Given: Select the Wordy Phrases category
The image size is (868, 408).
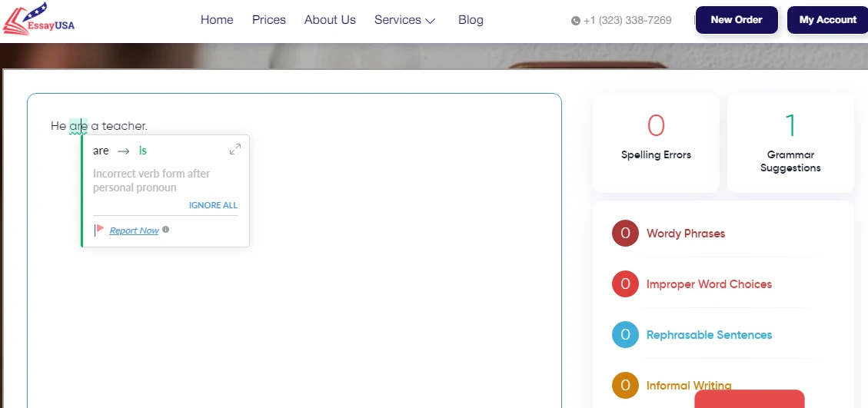Looking at the screenshot, I should pyautogui.click(x=685, y=234).
